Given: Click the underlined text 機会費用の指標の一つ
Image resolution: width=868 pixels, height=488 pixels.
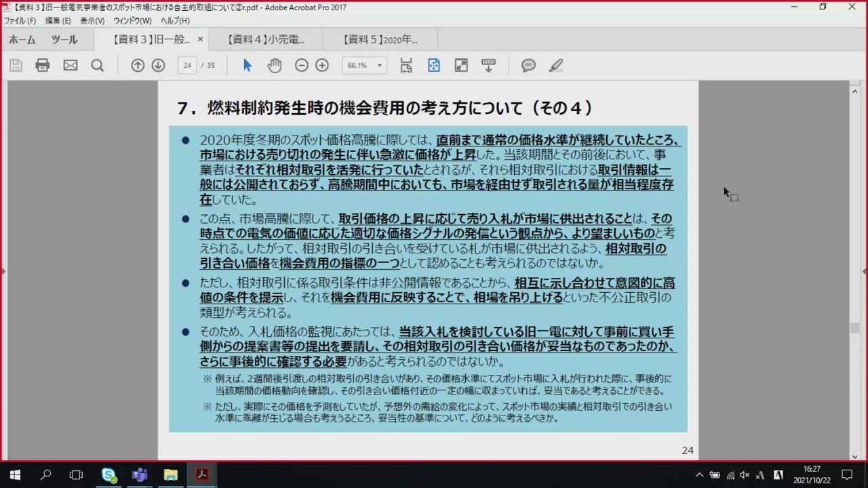Looking at the screenshot, I should point(340,263).
